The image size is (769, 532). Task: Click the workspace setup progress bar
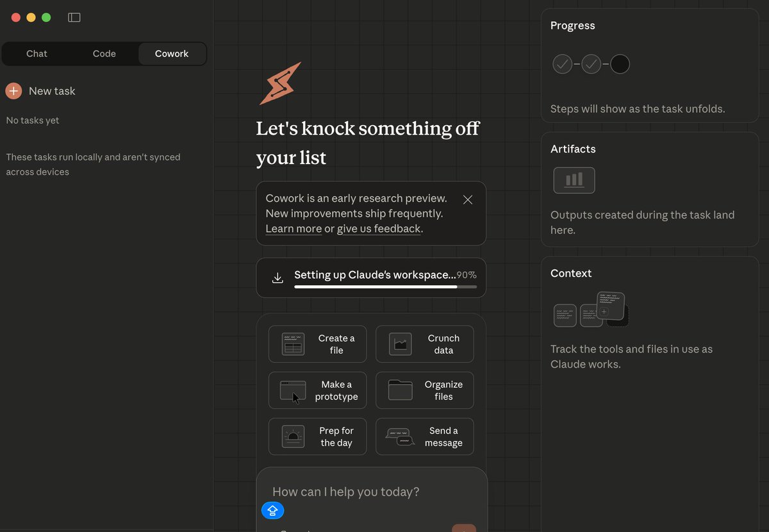pos(385,287)
